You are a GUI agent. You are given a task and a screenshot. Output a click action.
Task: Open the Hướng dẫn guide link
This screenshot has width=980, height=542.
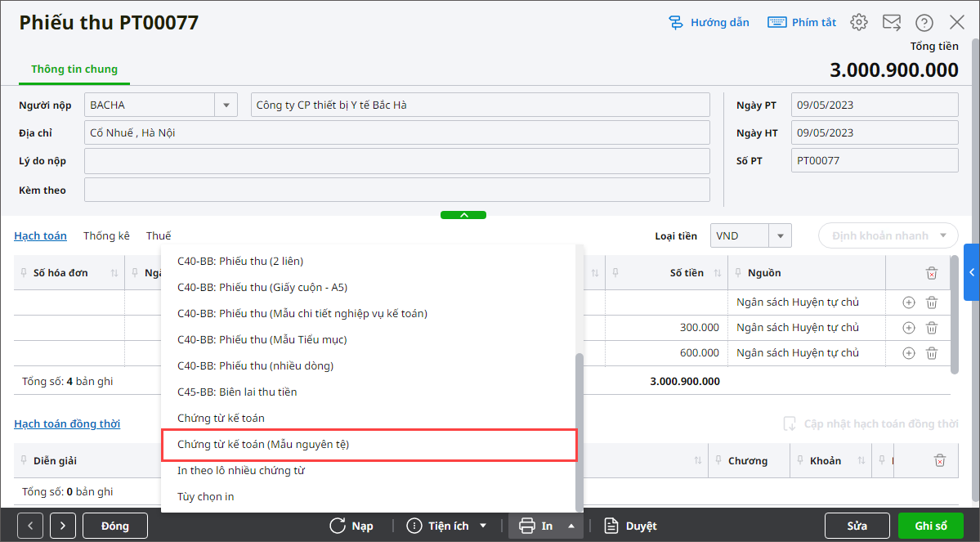708,23
